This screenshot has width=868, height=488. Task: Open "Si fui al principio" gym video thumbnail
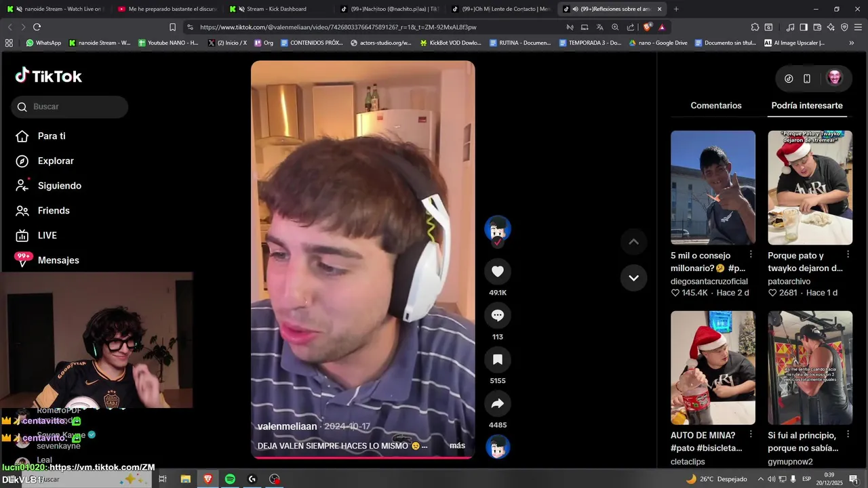click(x=810, y=368)
